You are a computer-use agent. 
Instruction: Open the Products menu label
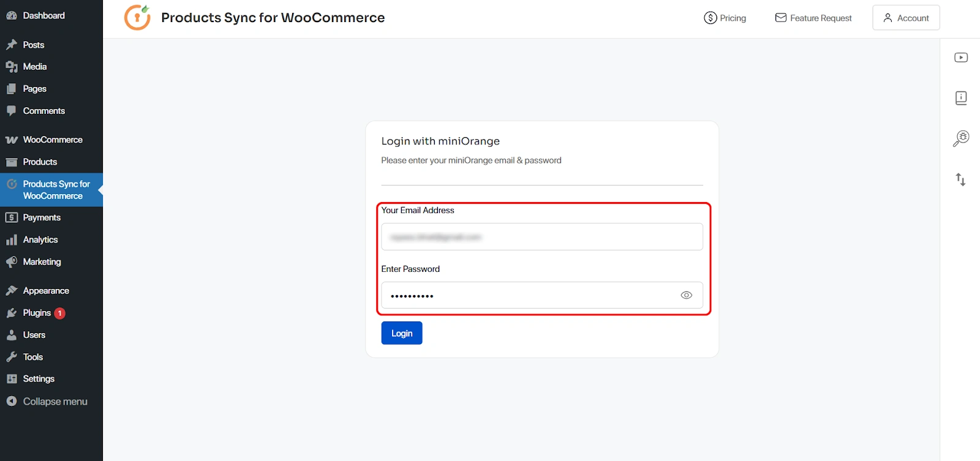[x=40, y=162]
